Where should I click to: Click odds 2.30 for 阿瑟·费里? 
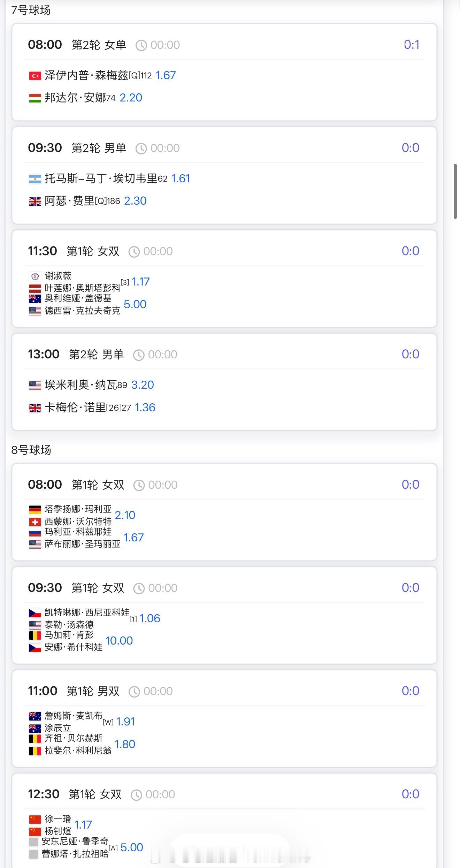click(135, 201)
